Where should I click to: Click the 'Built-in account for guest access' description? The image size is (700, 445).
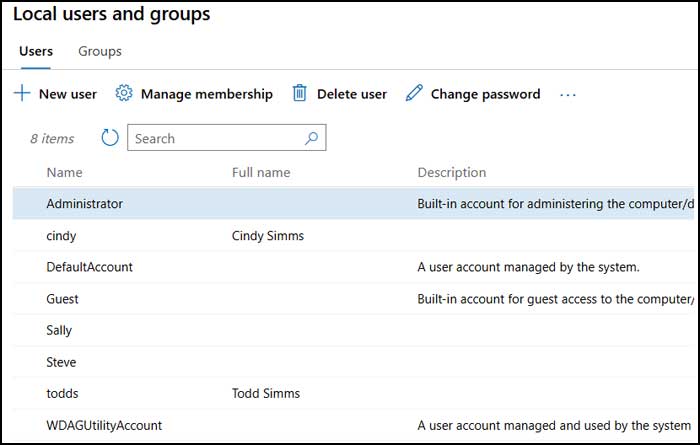pos(556,299)
